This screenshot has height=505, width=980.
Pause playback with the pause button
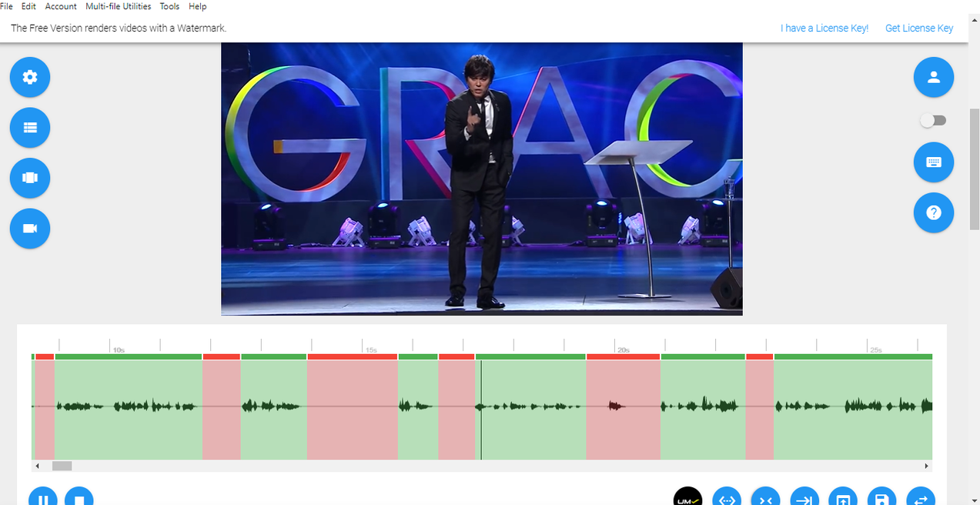point(43,497)
